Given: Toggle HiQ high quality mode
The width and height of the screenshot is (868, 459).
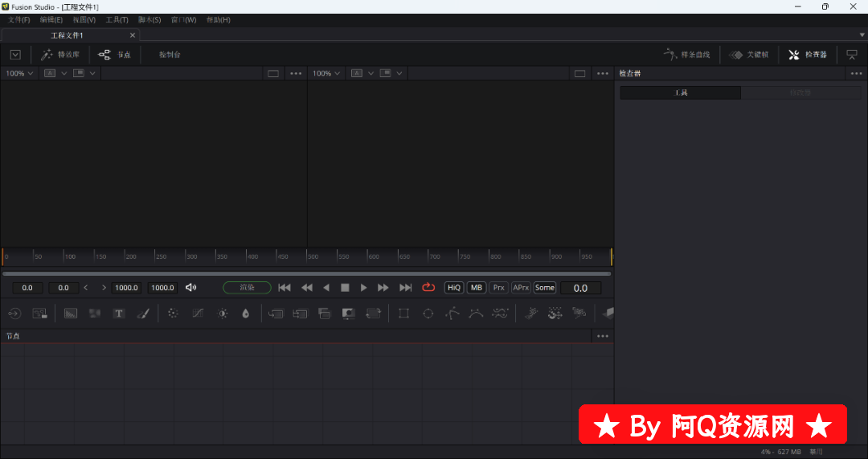Looking at the screenshot, I should [x=454, y=287].
